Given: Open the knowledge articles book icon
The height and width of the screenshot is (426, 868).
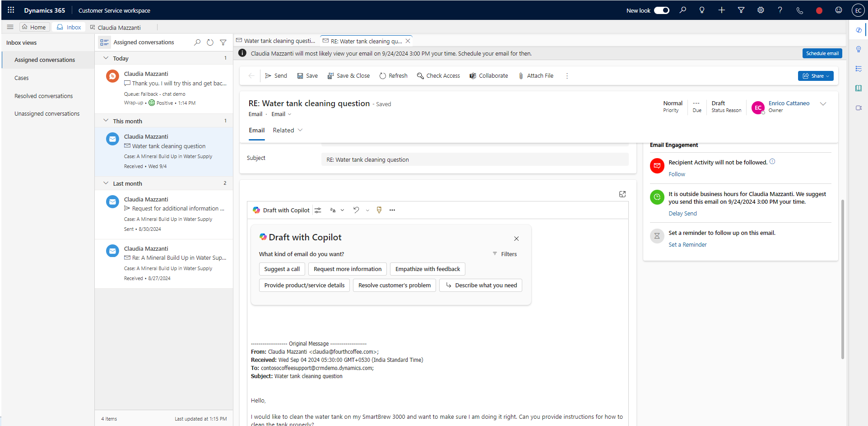Looking at the screenshot, I should point(859,89).
